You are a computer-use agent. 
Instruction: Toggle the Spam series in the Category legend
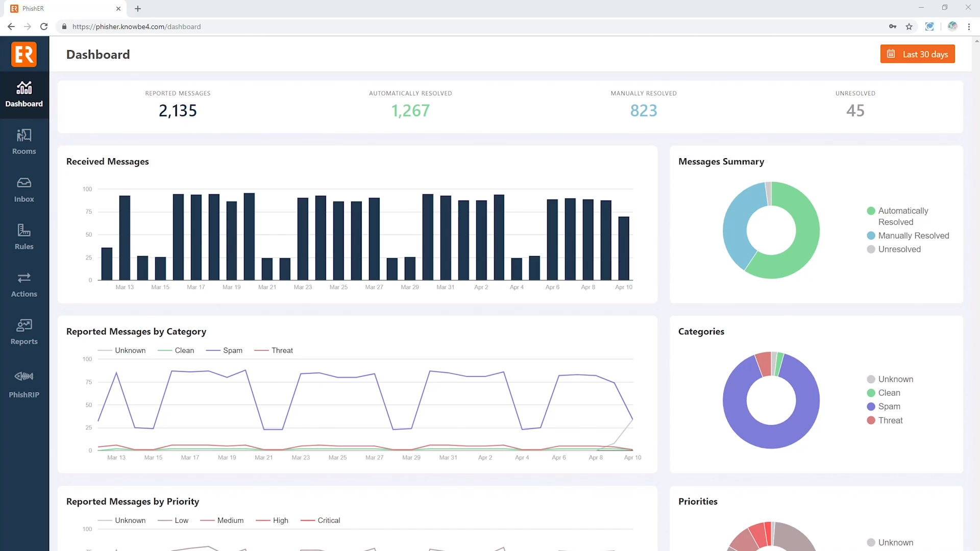(x=225, y=350)
